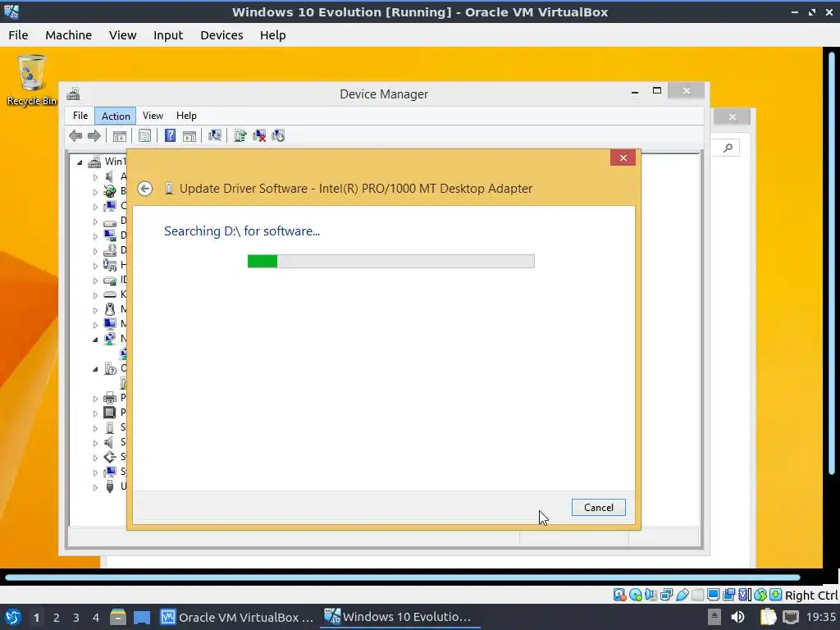
Task: Cancel the driver software search
Action: [x=598, y=507]
